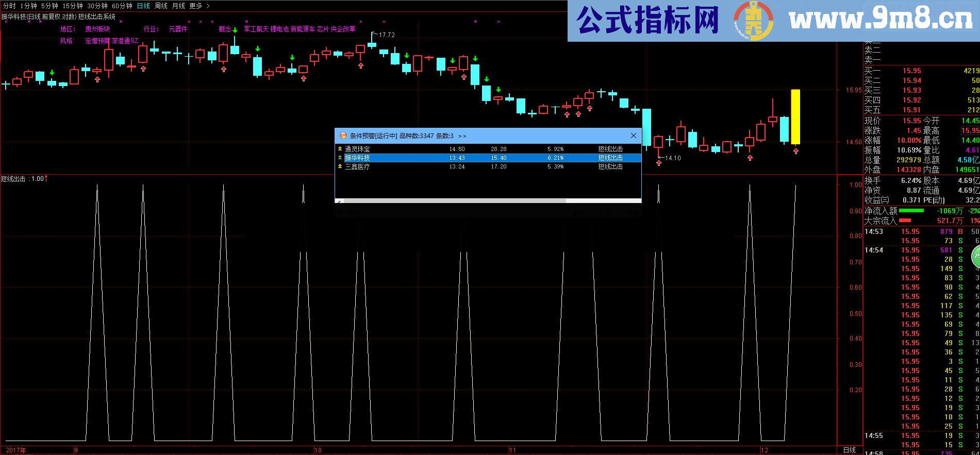Open the 更多 period options
The height and width of the screenshot is (455, 980).
click(195, 6)
